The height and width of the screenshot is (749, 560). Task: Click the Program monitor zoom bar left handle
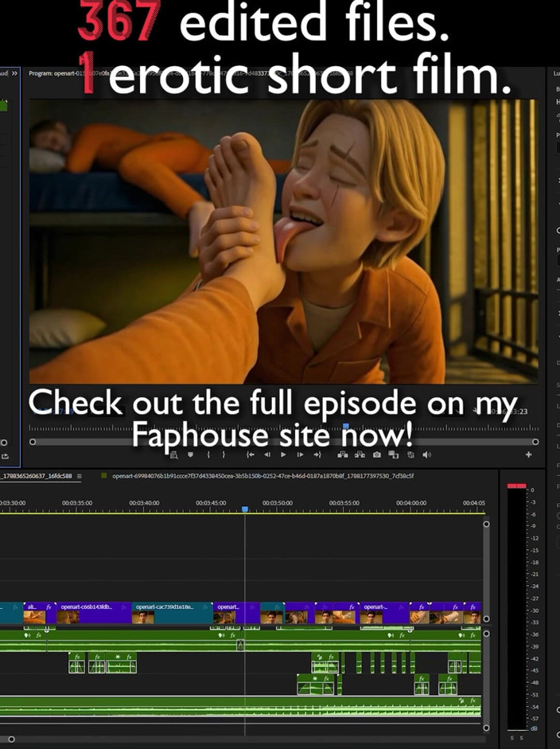coord(33,443)
